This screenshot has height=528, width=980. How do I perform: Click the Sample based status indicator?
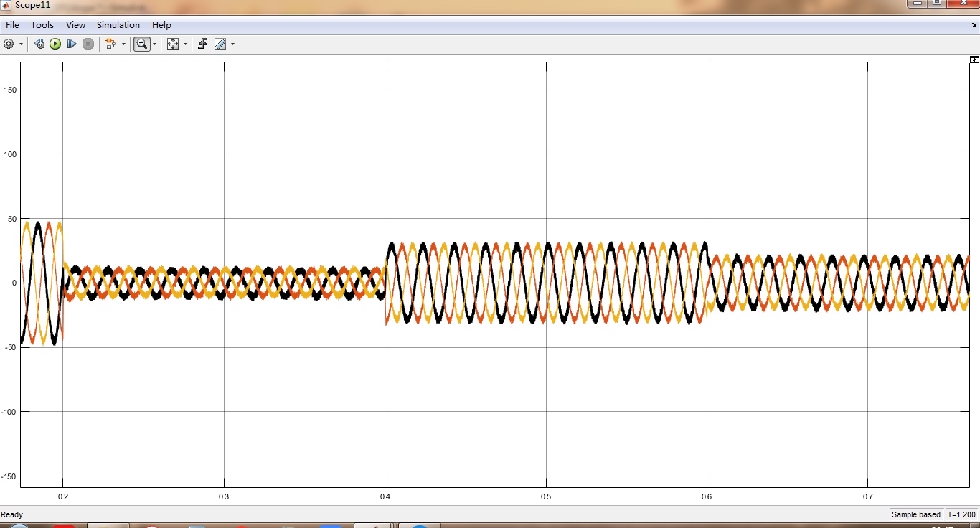[x=916, y=514]
